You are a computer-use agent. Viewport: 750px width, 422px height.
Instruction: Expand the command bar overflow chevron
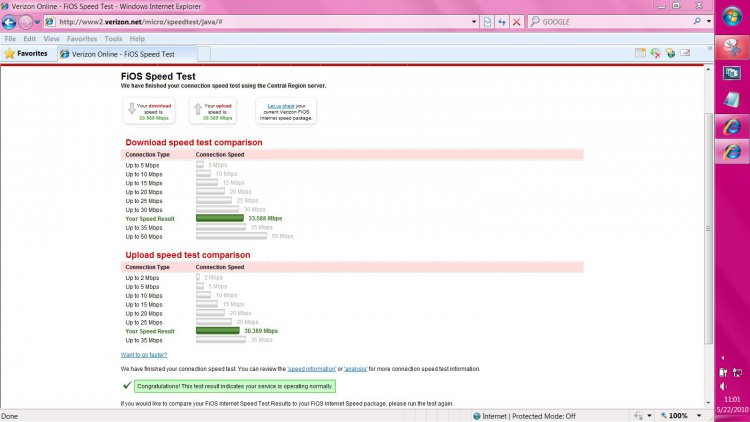pos(709,48)
